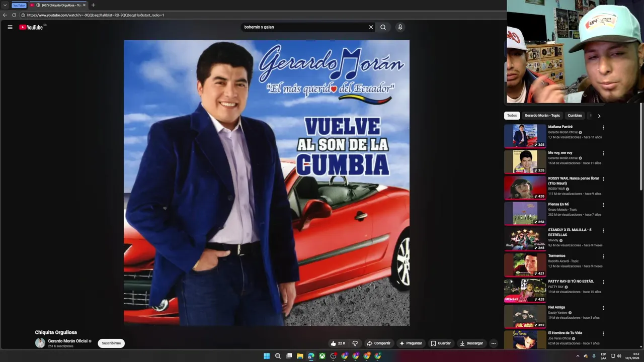644x362 pixels.
Task: Open the Gerardo Morán Oficial channel avatar
Action: [40, 343]
